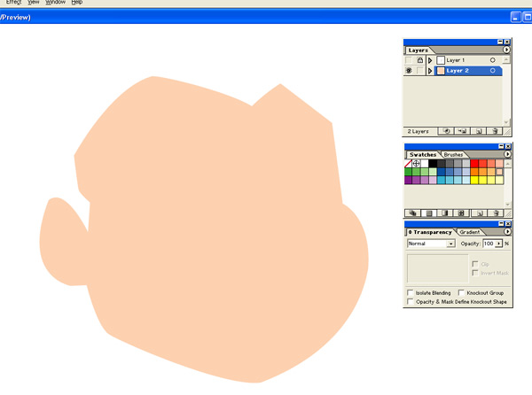Click the Opacity value input field
Image resolution: width=532 pixels, height=395 pixels.
[489, 244]
